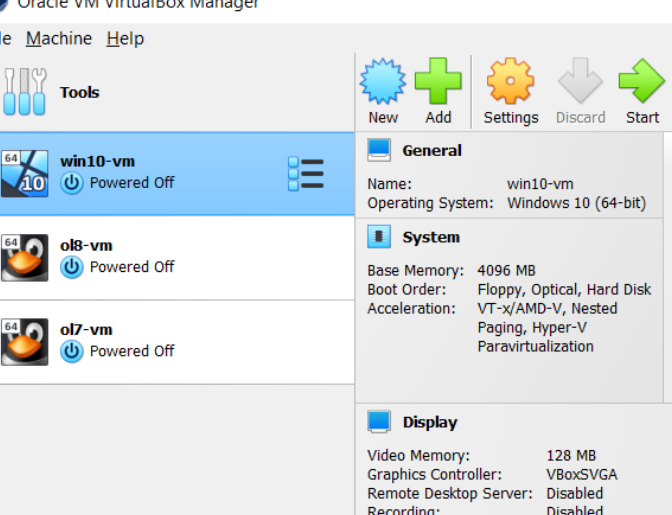Image resolution: width=672 pixels, height=515 pixels.
Task: Open the Machine menu
Action: tap(59, 39)
